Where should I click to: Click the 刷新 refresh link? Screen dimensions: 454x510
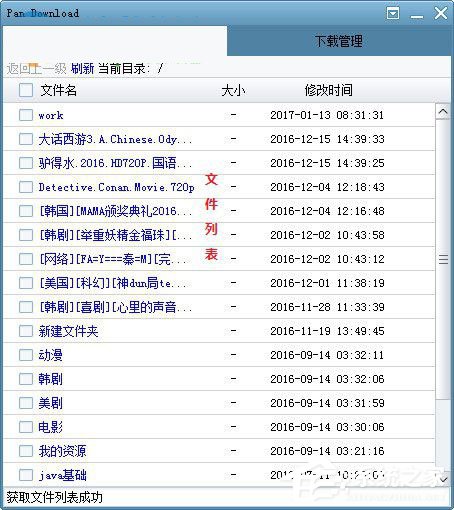click(x=82, y=69)
